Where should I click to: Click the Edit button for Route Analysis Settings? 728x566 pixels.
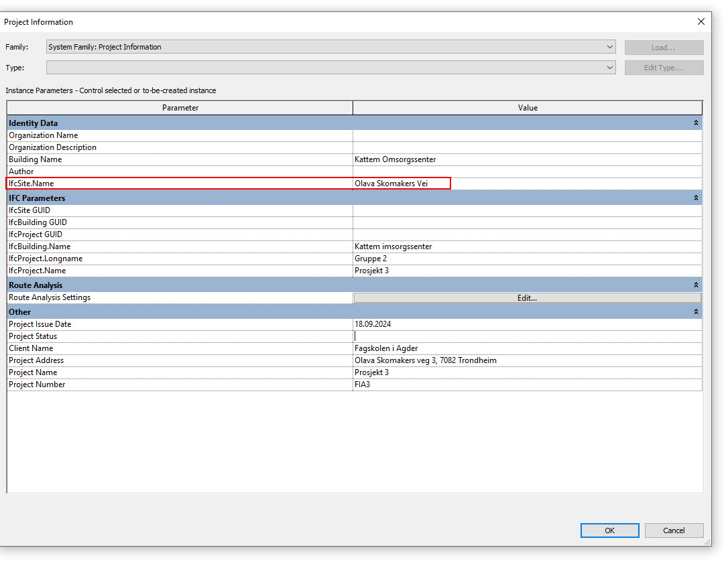click(x=528, y=298)
